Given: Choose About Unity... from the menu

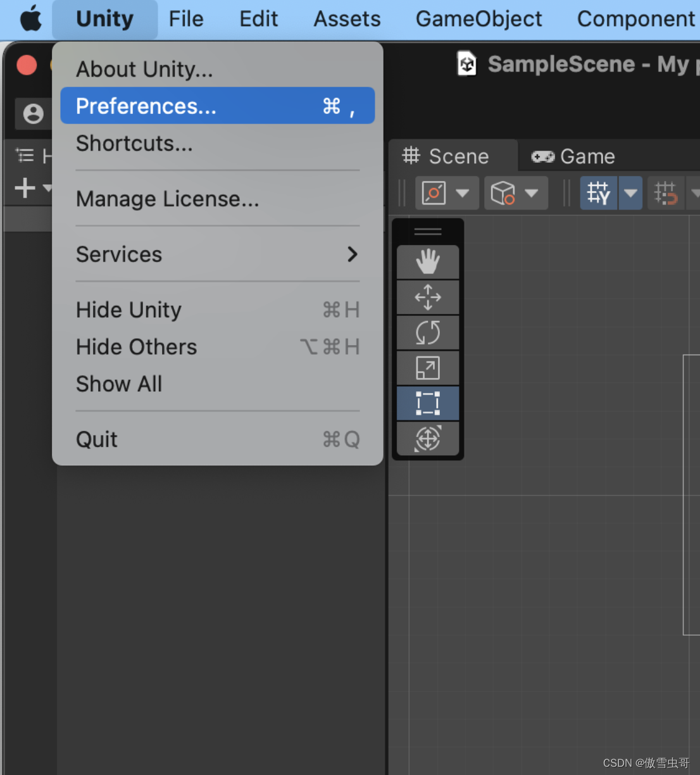Looking at the screenshot, I should 217,68.
